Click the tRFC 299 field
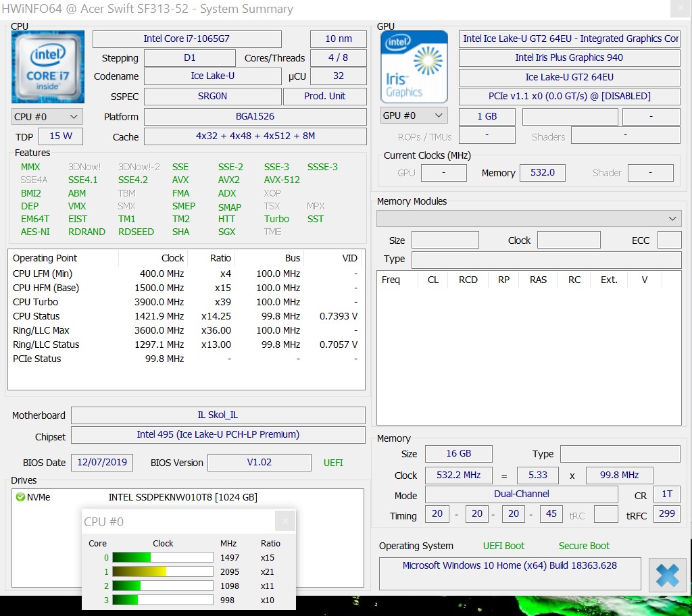This screenshot has height=616, width=692. pos(667,514)
